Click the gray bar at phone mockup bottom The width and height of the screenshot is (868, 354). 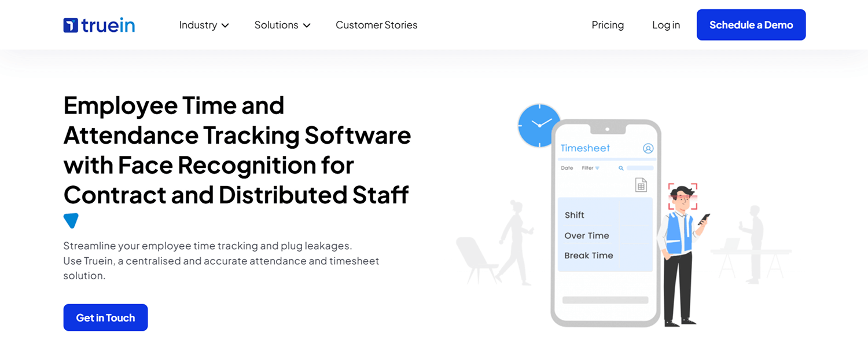click(605, 300)
